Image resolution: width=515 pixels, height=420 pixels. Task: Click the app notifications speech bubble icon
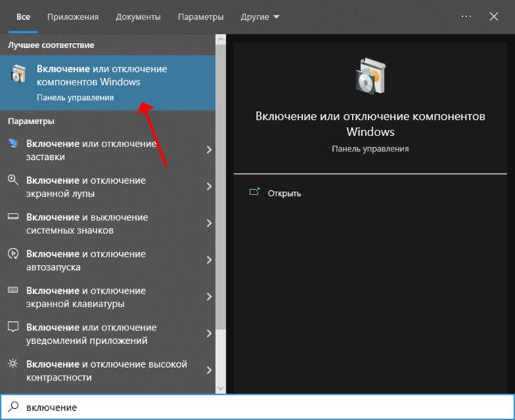click(13, 327)
